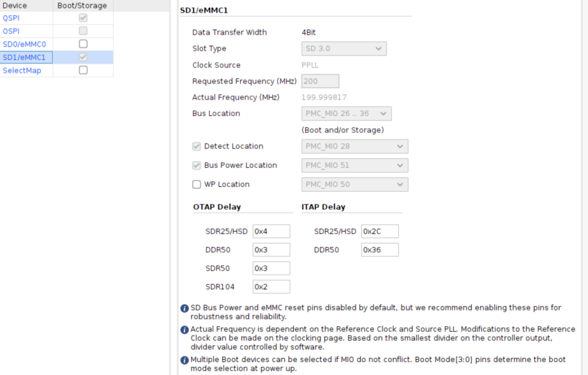Viewport: 588px width, 375px height.
Task: Enable SD0/eMMC0 Boot/Storage checkbox
Action: click(83, 44)
